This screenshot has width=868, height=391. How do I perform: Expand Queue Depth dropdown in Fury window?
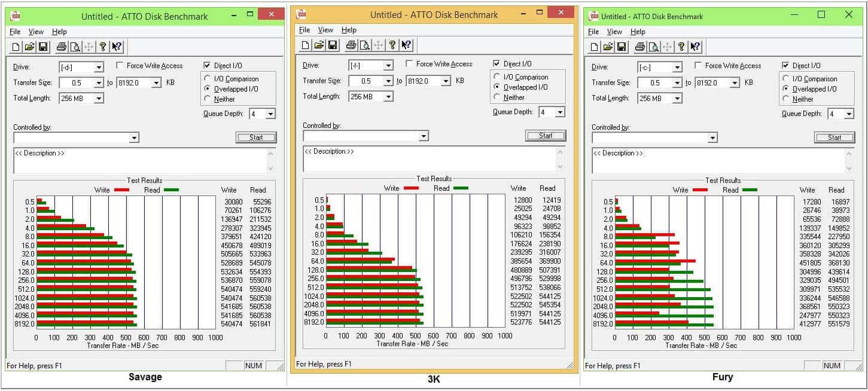click(x=849, y=114)
